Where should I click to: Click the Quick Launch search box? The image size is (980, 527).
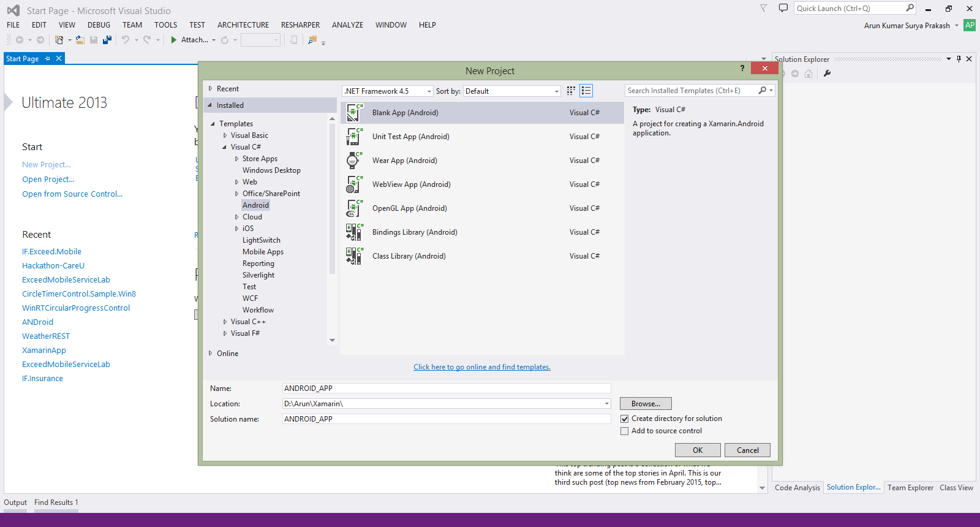(854, 8)
